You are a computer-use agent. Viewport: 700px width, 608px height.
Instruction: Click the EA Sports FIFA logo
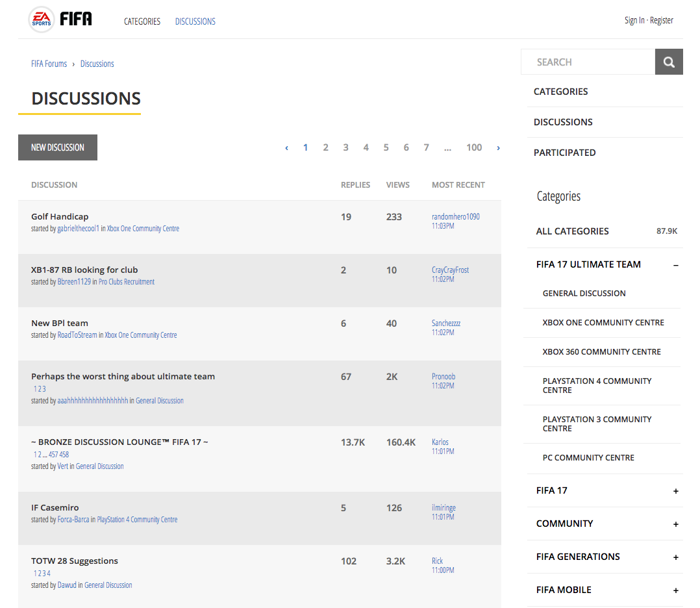60,19
